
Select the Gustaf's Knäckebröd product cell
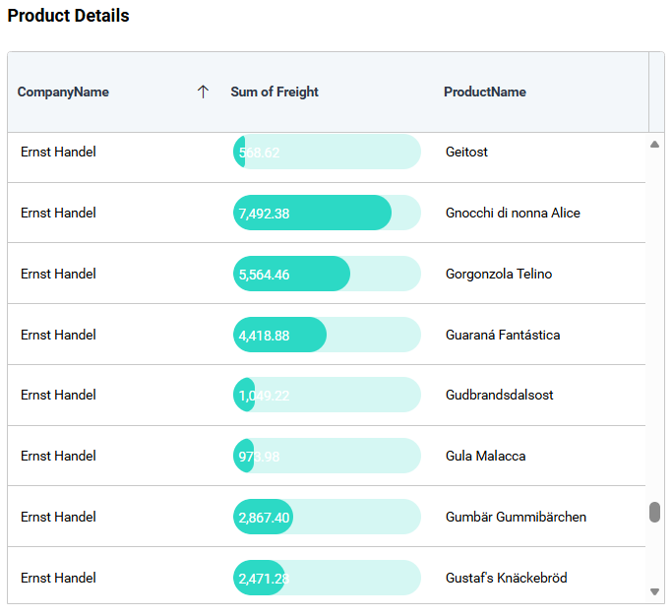(x=506, y=578)
